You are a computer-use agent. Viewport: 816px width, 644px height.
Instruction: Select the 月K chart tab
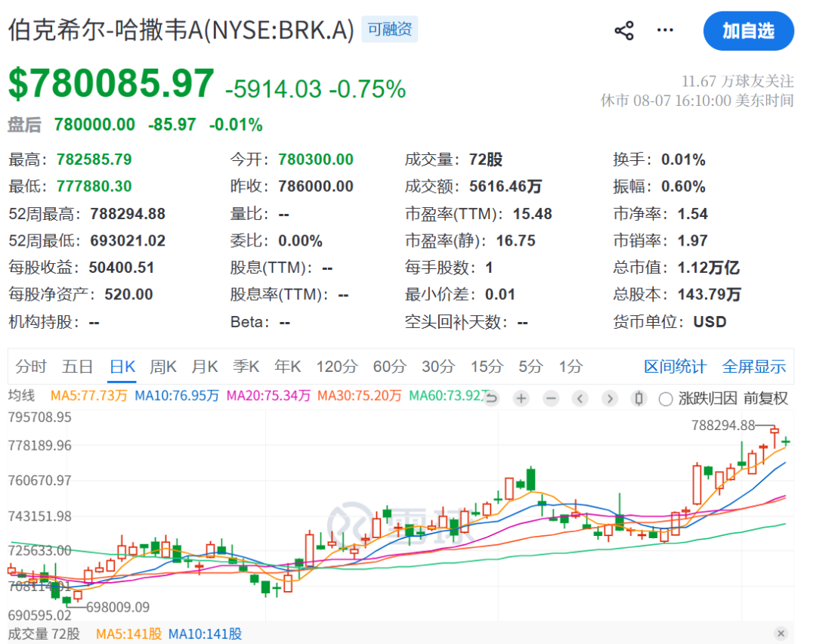205,367
